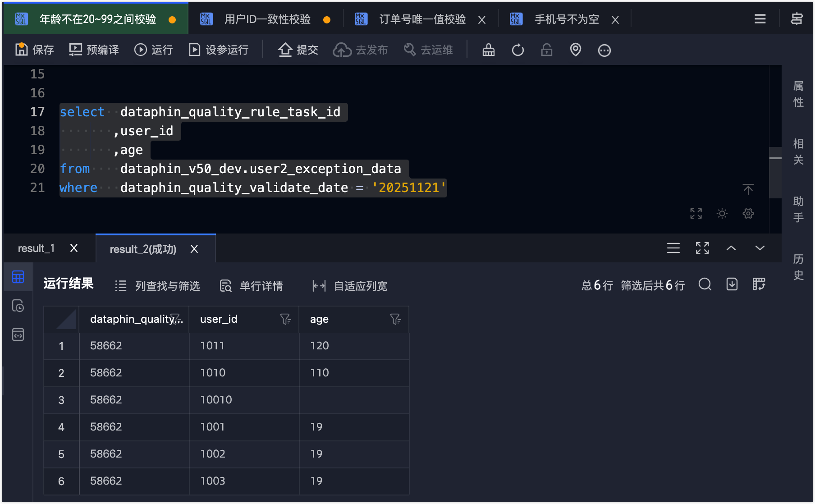The width and height of the screenshot is (815, 504).
Task: Collapse results panel with up chevron
Action: tap(731, 248)
